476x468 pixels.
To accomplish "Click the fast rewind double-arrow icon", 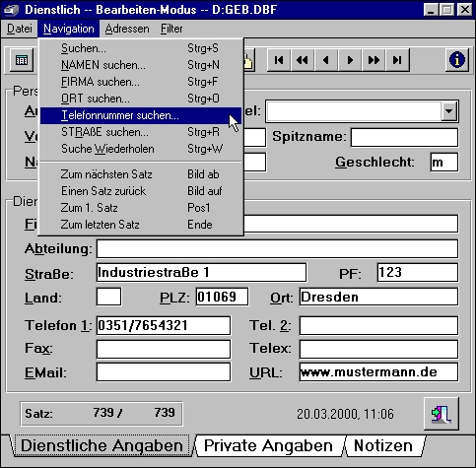I will (303, 60).
